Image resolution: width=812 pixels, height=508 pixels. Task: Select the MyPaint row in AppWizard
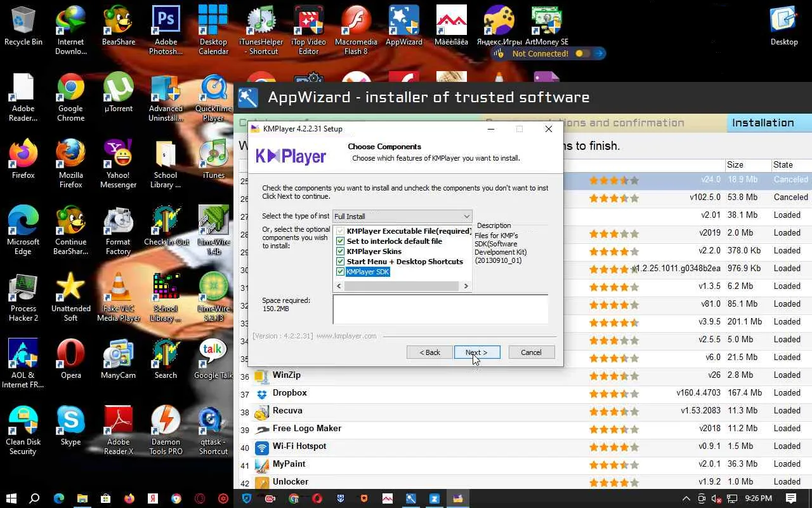pos(523,464)
